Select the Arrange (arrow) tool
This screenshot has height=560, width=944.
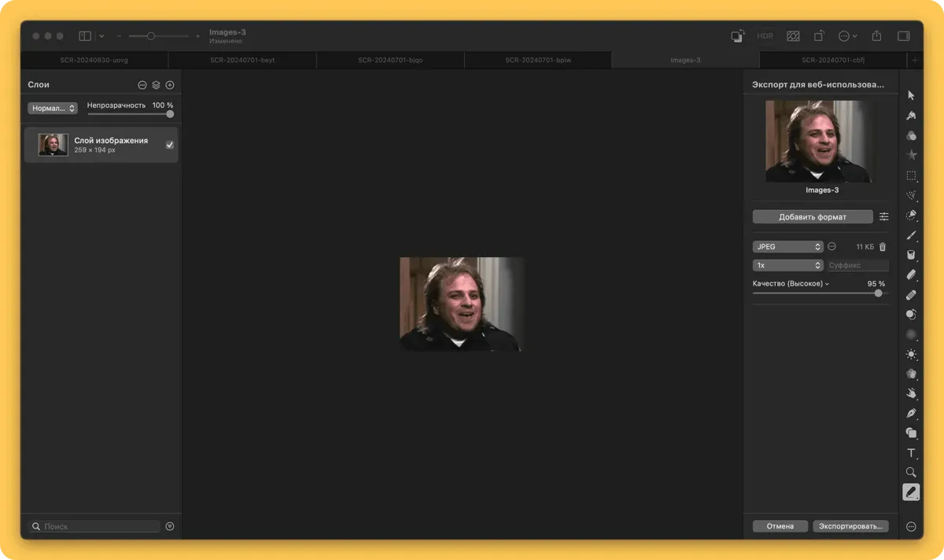click(911, 95)
